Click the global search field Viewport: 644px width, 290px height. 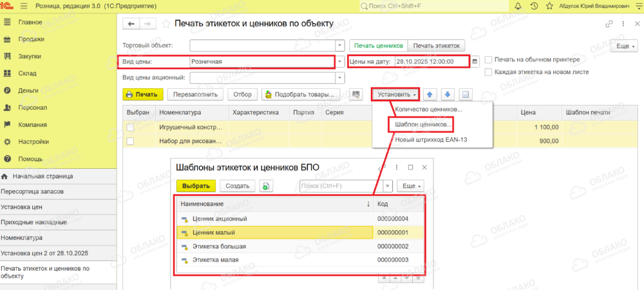click(433, 6)
